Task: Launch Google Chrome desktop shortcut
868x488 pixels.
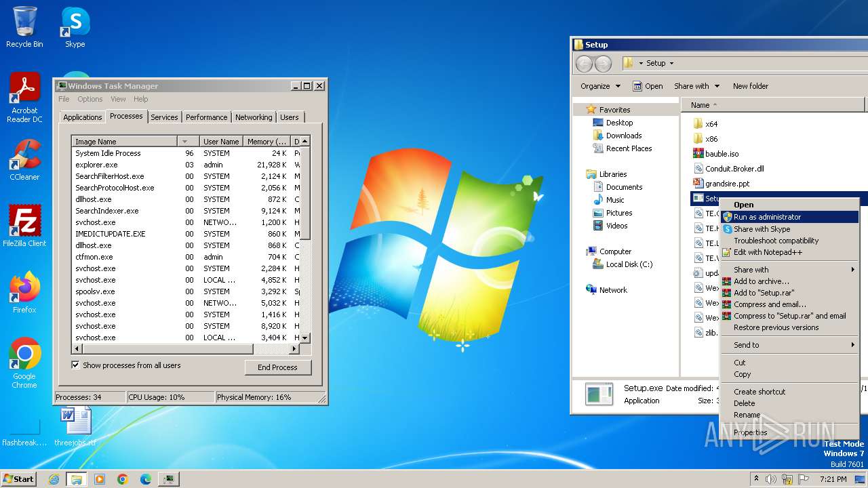Action: [x=24, y=363]
